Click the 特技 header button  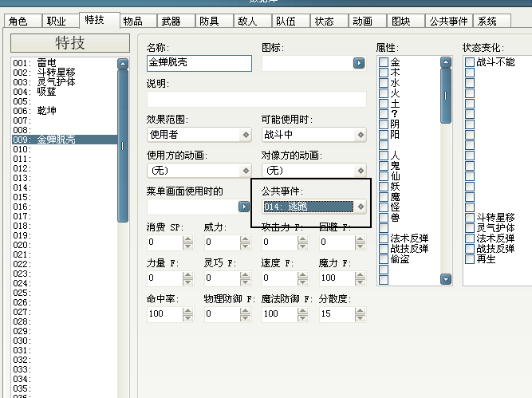(70, 43)
